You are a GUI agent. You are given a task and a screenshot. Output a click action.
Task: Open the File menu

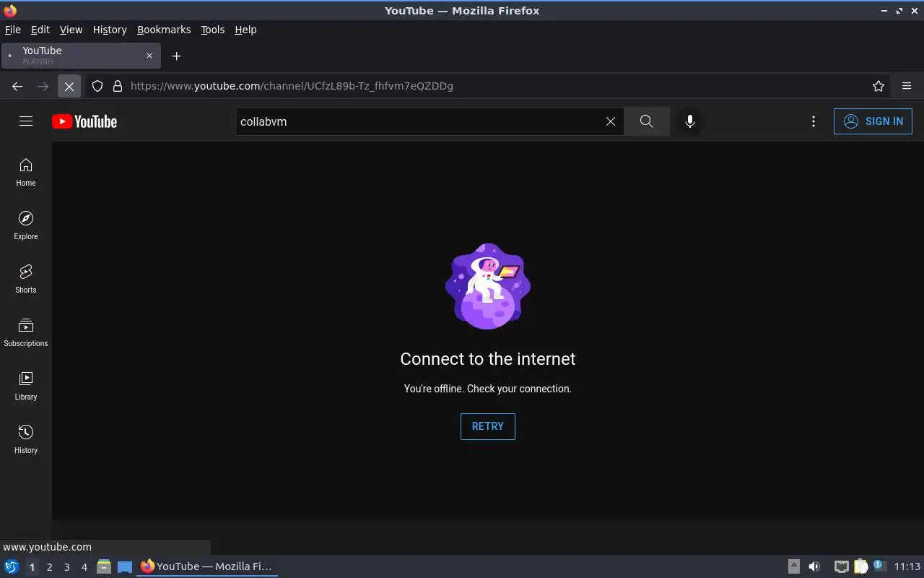tap(13, 30)
